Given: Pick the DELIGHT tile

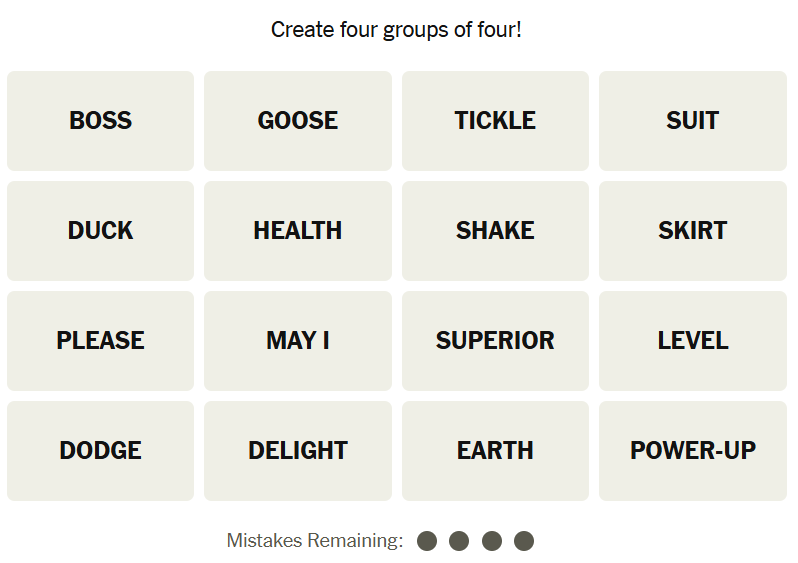Looking at the screenshot, I should (x=298, y=451).
